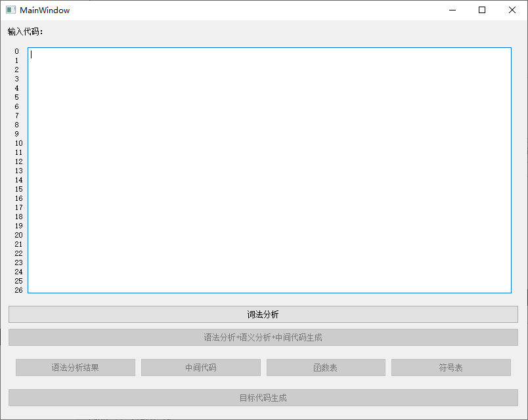Open the 语法分析结果 view
Screen dimensions: 528x420
[x=76, y=367]
